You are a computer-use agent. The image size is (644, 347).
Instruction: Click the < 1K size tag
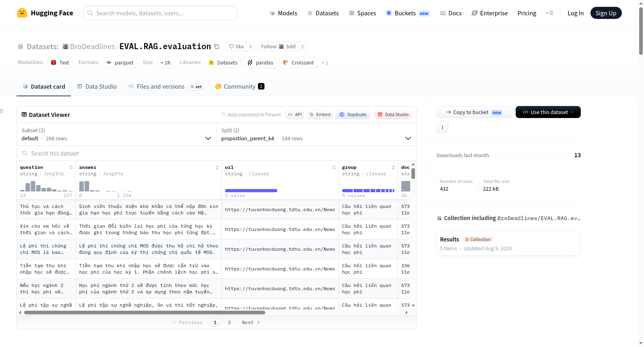pyautogui.click(x=165, y=62)
